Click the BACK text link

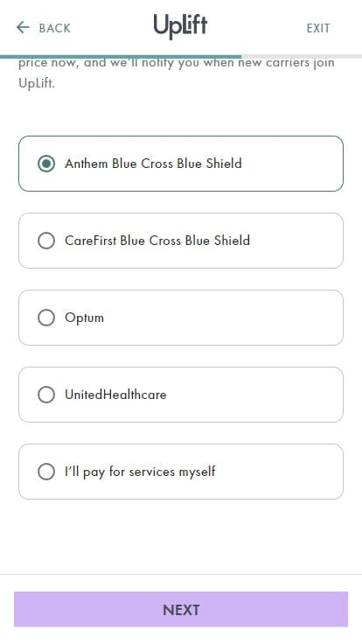[54, 28]
